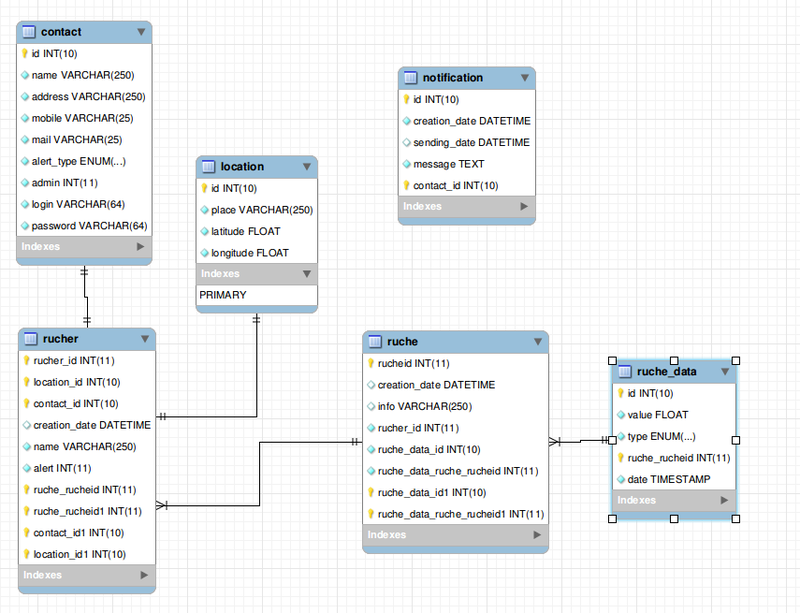Click the ruche_data table icon
Image resolution: width=800 pixels, height=613 pixels.
pyautogui.click(x=624, y=372)
